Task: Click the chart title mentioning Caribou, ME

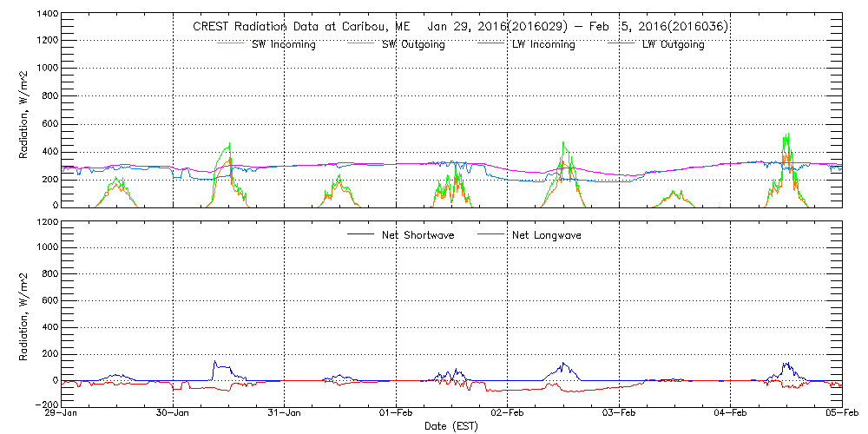Action: tap(459, 26)
